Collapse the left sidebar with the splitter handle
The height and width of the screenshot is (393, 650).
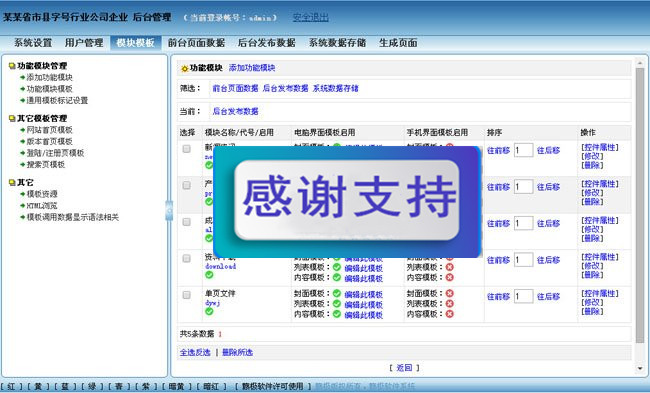point(169,211)
